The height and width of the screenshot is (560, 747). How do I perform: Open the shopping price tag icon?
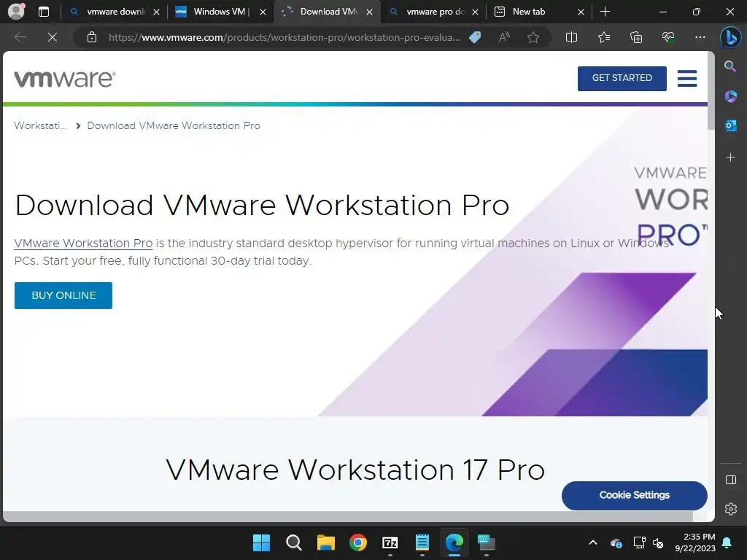point(475,37)
